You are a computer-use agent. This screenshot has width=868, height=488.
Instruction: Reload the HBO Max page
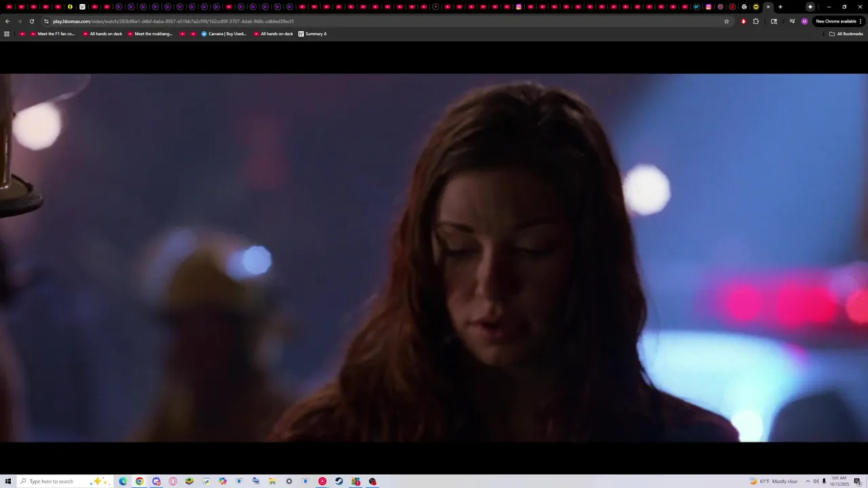pos(31,21)
